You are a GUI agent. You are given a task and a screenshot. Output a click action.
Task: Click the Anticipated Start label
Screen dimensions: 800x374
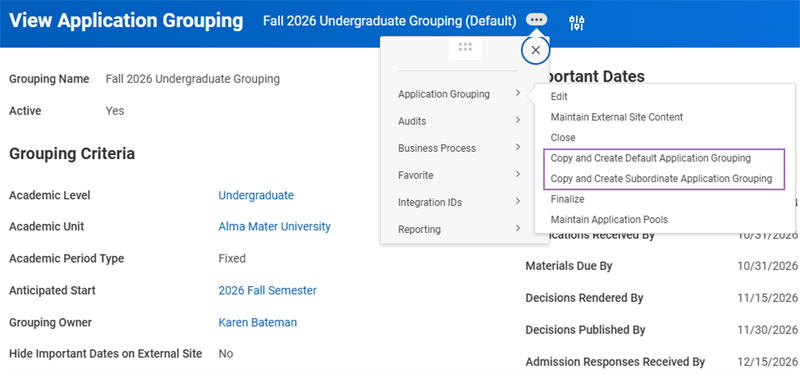[x=52, y=290]
